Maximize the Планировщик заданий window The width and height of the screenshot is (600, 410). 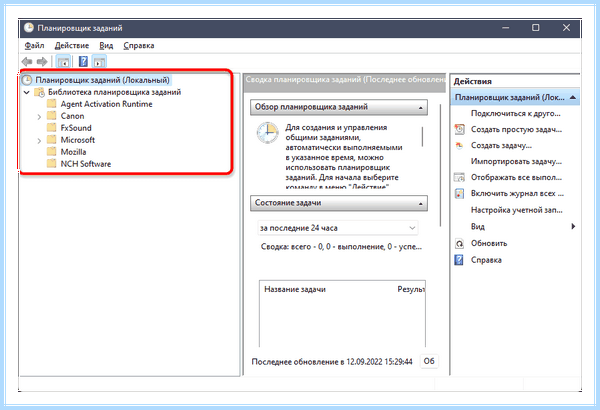pyautogui.click(x=536, y=28)
